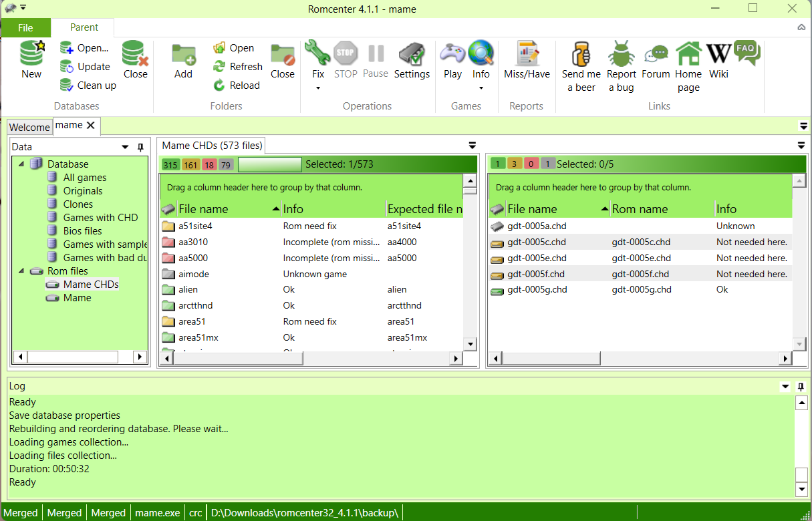Screen dimensions: 812x521
Task: Add a folder
Action: (183, 61)
